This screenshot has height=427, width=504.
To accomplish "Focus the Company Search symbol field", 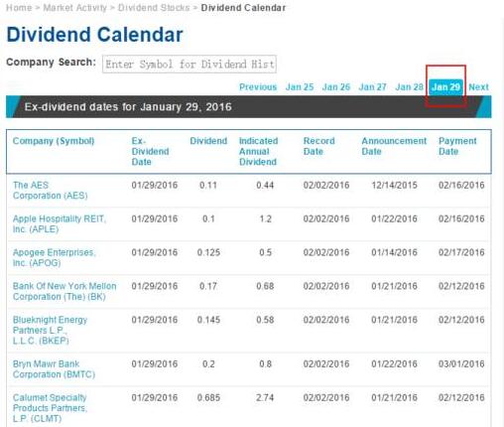I will [189, 65].
